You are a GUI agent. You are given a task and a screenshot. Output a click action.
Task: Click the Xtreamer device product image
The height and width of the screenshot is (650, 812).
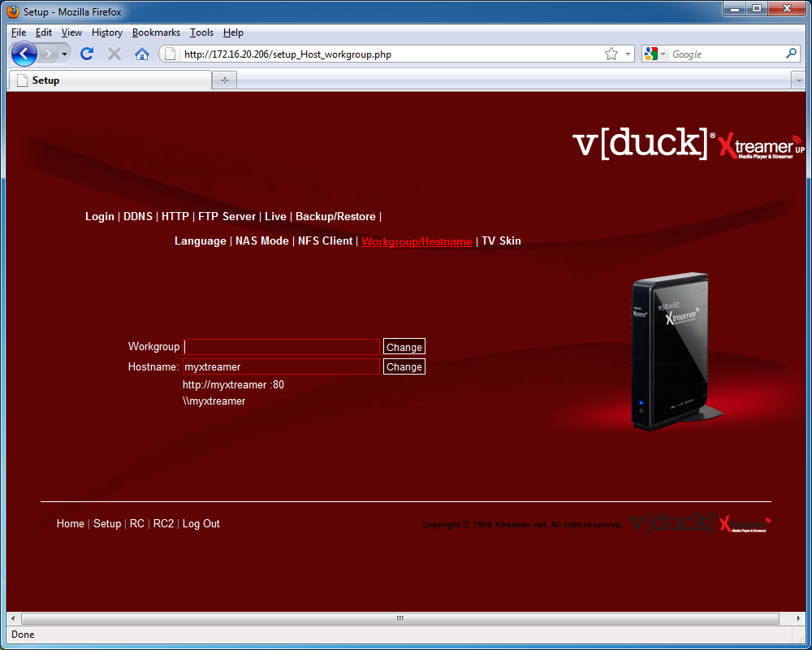(676, 352)
